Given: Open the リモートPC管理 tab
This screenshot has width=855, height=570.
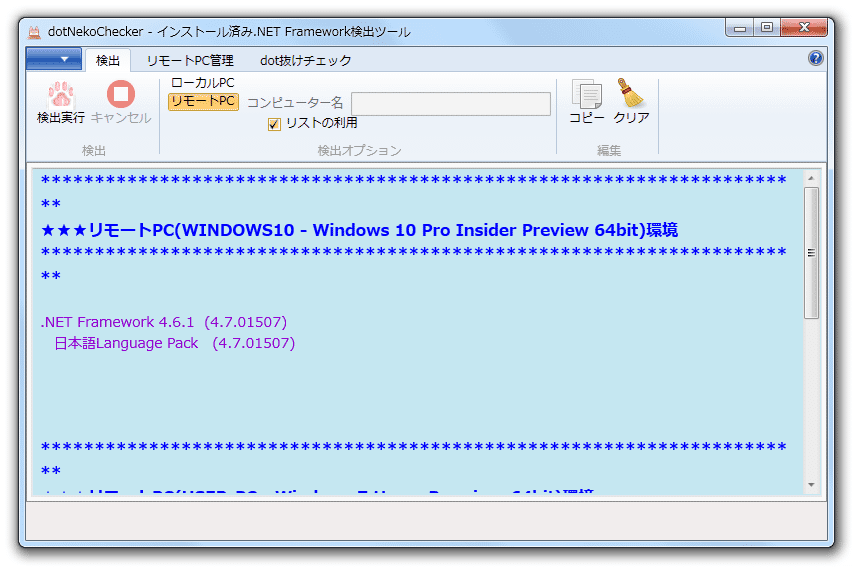Looking at the screenshot, I should 190,61.
